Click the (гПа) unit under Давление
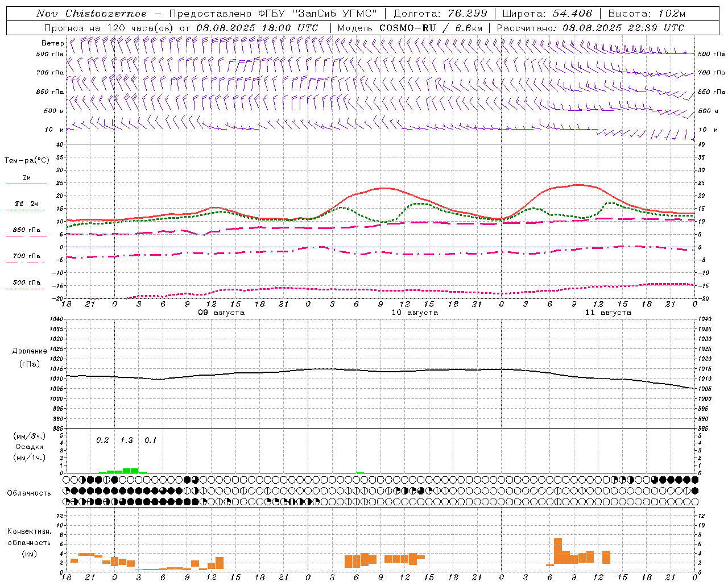Viewport: 728px width, 582px height. pyautogui.click(x=29, y=364)
